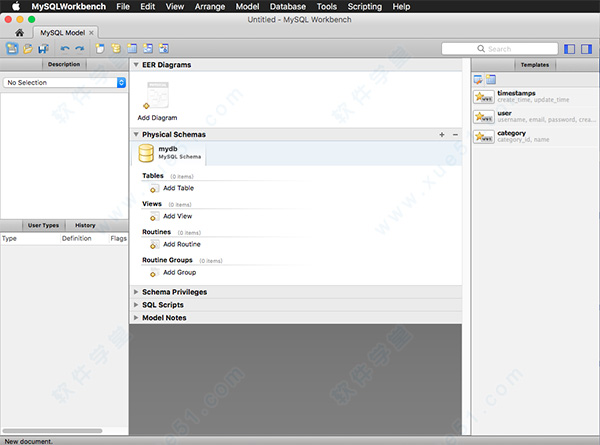Click the add new diagram toolbar icon

(x=100, y=49)
